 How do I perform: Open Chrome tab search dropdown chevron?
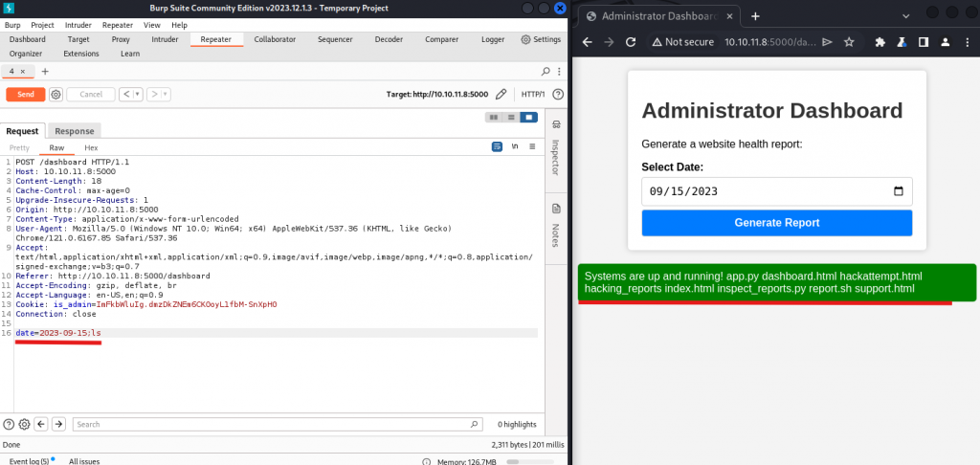coord(906,16)
